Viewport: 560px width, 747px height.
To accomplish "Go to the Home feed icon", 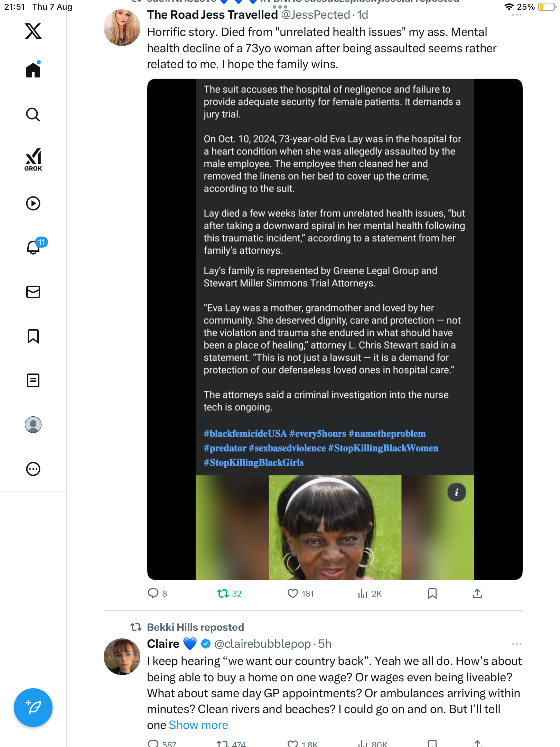I will click(x=33, y=70).
